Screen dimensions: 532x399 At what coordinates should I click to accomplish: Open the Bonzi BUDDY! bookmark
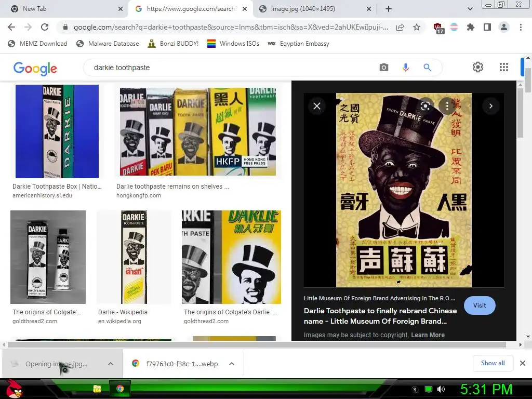[174, 44]
